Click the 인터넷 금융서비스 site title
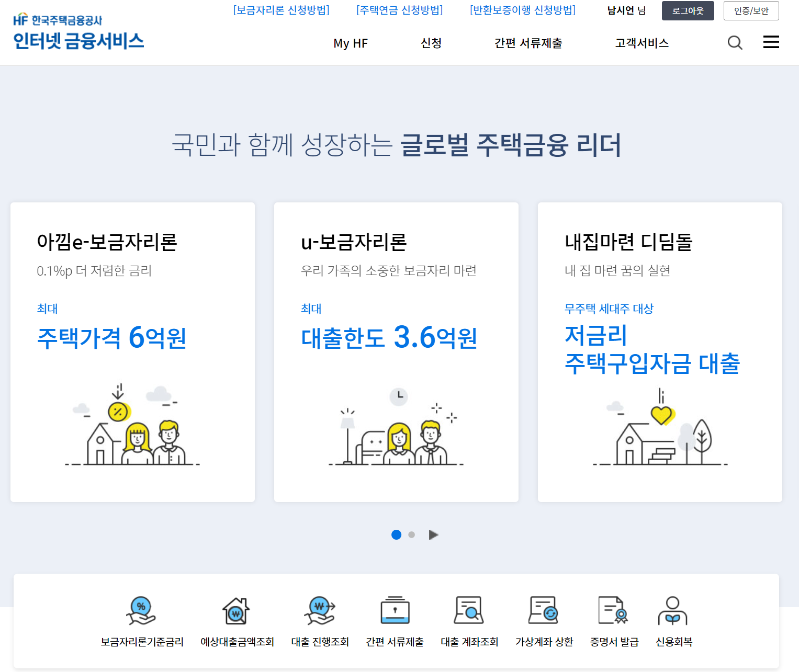This screenshot has width=799, height=672. tap(78, 41)
